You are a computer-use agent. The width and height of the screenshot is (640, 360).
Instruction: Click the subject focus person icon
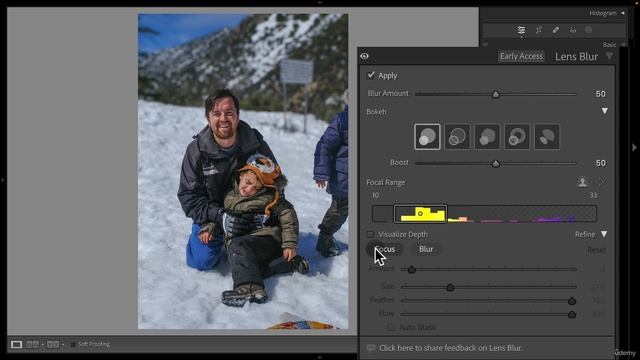[582, 182]
